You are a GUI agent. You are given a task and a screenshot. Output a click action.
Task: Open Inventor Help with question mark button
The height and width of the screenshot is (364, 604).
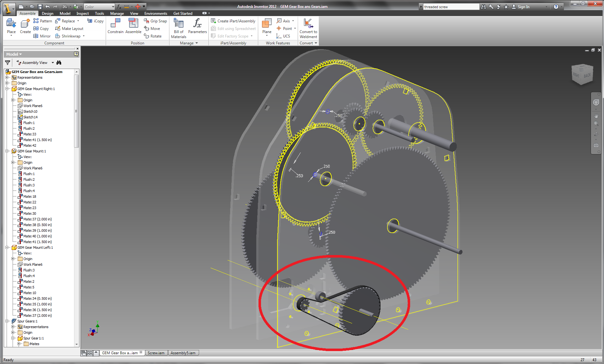click(557, 6)
